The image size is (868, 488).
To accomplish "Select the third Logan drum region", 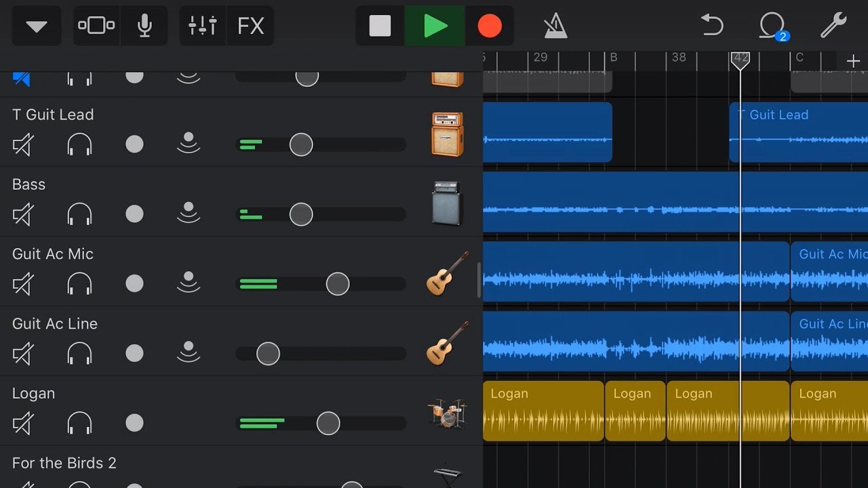I will 728,411.
